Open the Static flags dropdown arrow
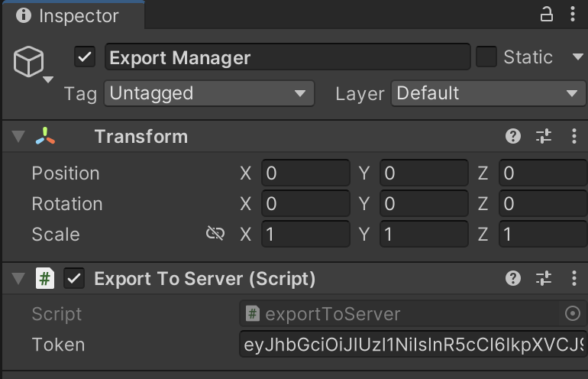This screenshot has height=379, width=588. pos(577,57)
